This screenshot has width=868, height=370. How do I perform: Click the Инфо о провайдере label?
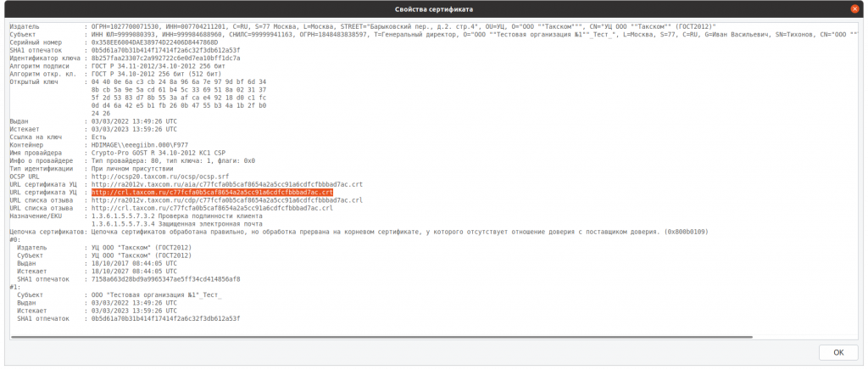tap(42, 160)
